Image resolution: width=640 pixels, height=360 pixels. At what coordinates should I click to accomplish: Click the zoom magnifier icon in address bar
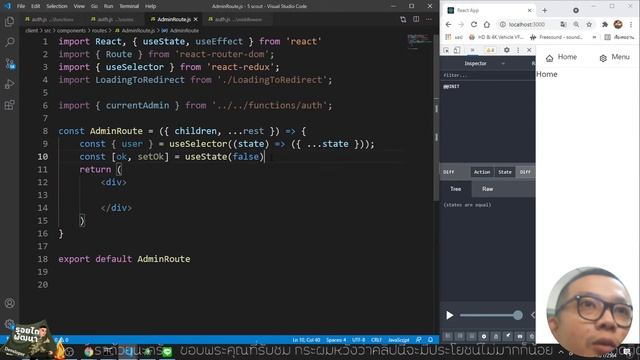coord(576,24)
